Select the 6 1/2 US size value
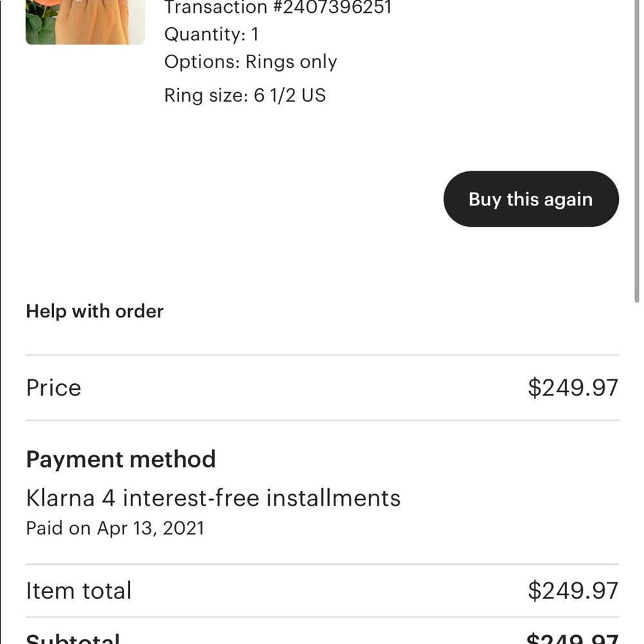Viewport: 644px width, 644px height. [290, 95]
